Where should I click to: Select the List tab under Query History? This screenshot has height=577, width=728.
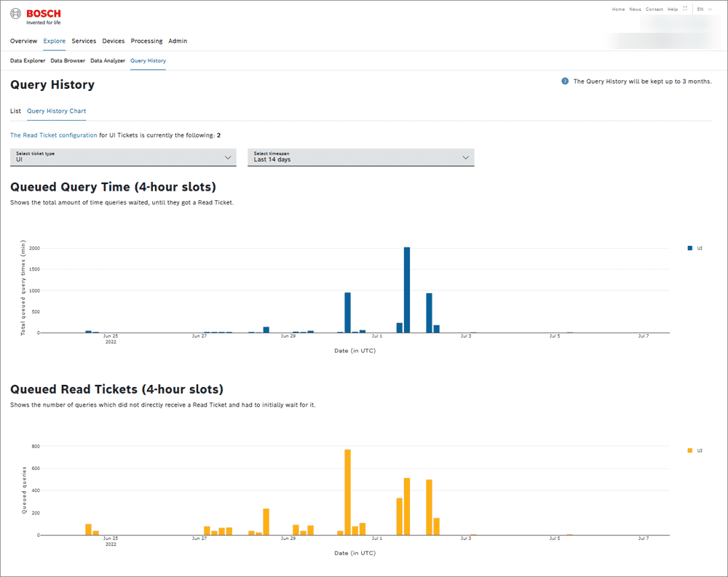tap(15, 111)
